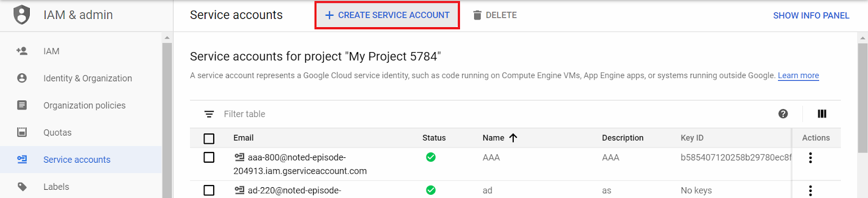
Task: Click the Quotas sidebar icon
Action: pyautogui.click(x=22, y=132)
